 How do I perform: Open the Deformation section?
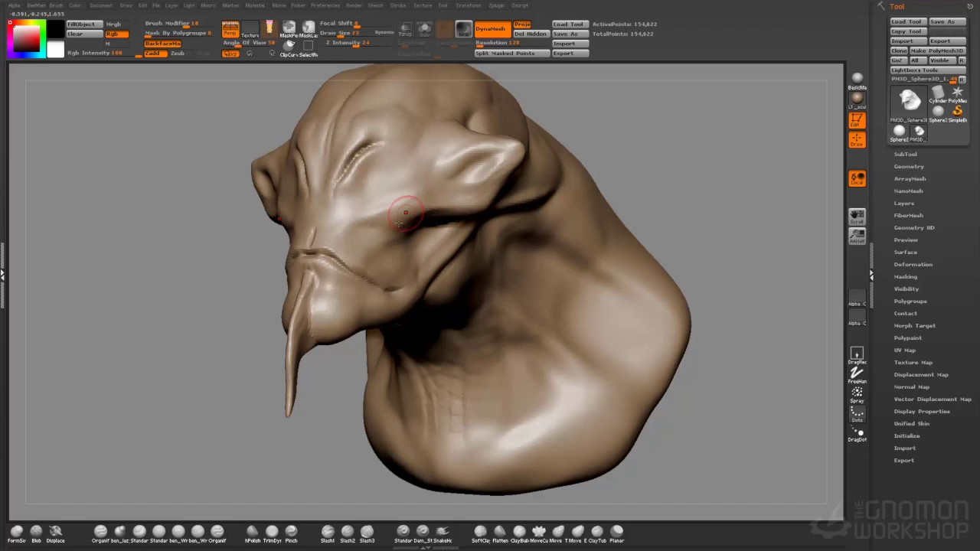(913, 264)
